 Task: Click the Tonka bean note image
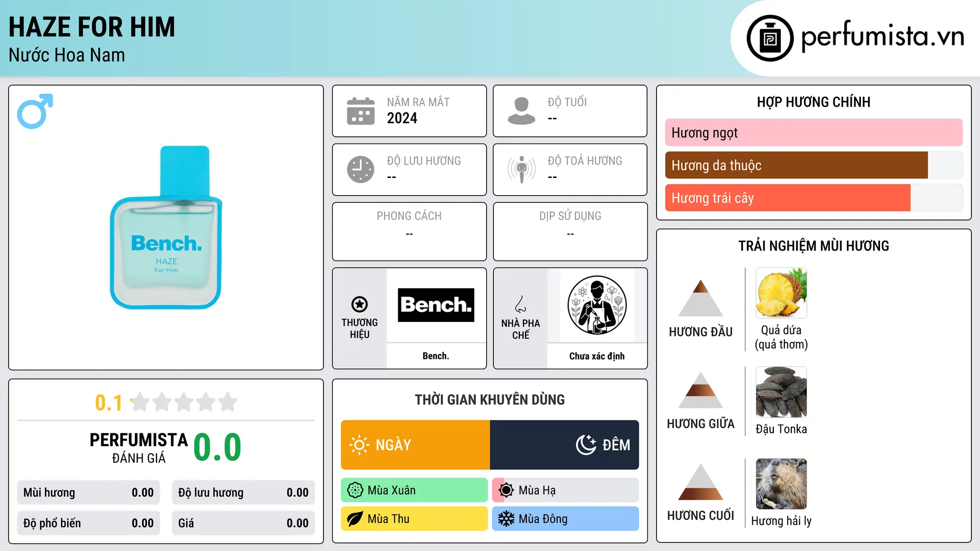(x=781, y=392)
